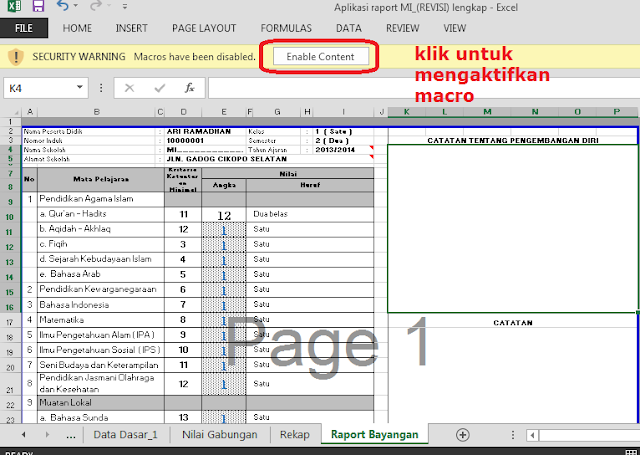Viewport: 640px width, 455px height.
Task: Select the b. Aqidah - Akhlaq cell
Action: click(x=101, y=229)
